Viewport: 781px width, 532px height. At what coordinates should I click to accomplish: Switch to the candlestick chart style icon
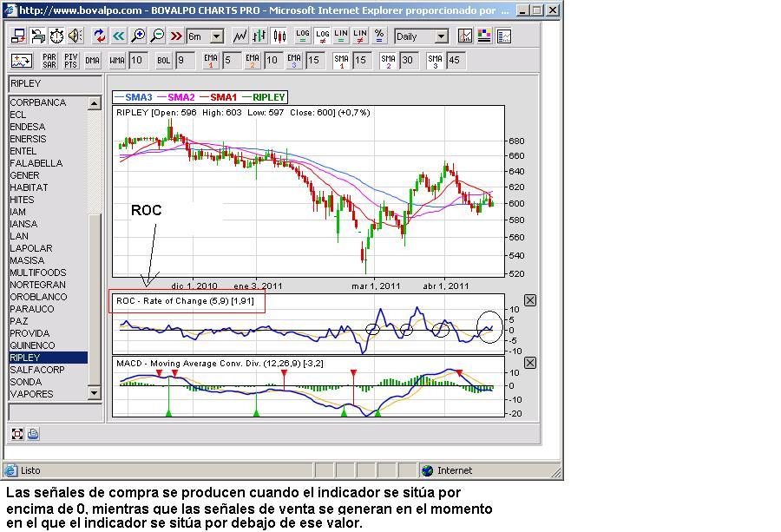280,36
